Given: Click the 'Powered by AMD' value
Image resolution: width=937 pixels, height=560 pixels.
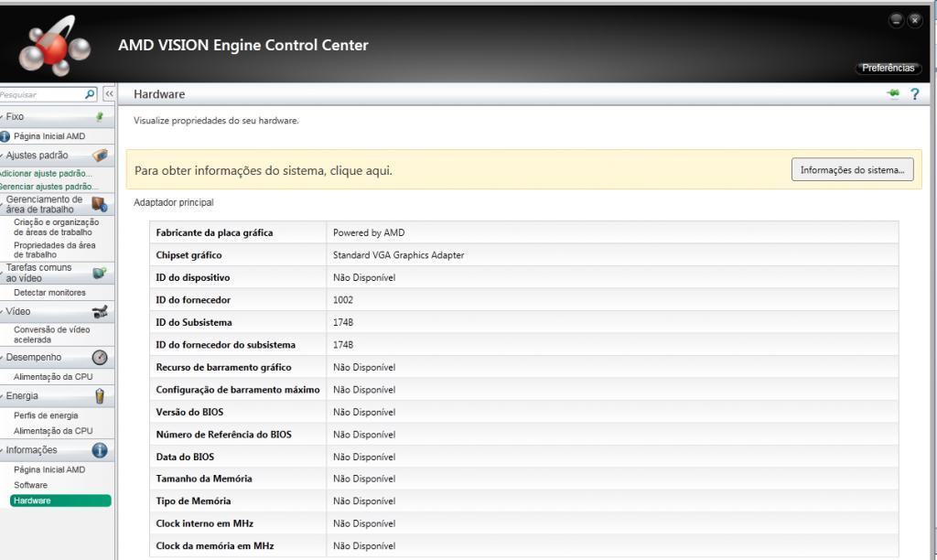Looking at the screenshot, I should click(x=369, y=233).
